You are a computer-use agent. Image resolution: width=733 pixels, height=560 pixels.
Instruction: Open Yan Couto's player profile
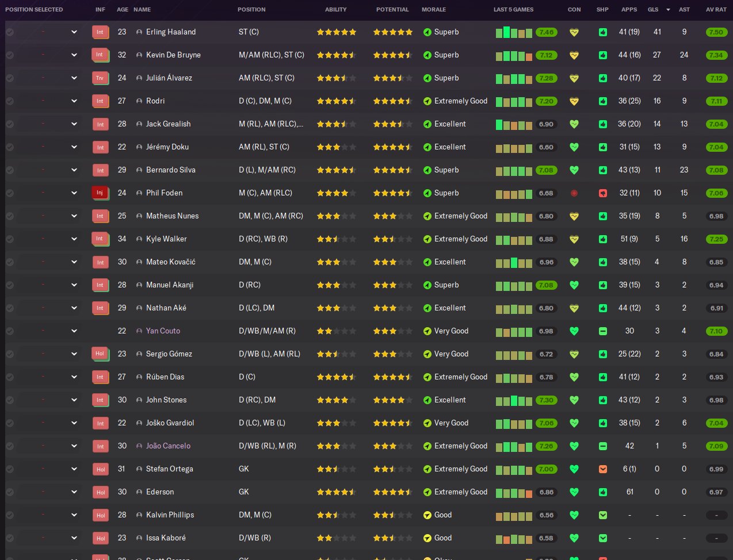[x=163, y=331]
